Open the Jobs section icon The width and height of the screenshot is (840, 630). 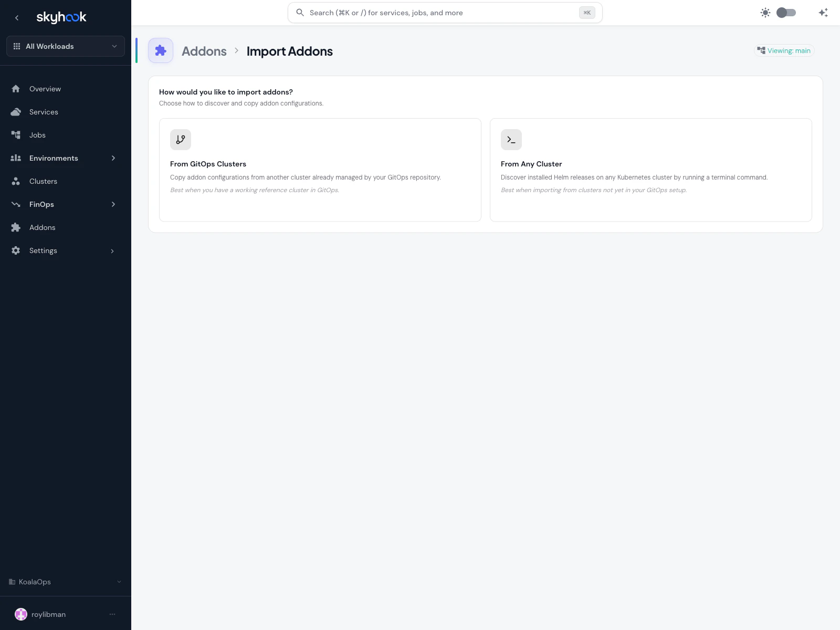click(x=16, y=135)
